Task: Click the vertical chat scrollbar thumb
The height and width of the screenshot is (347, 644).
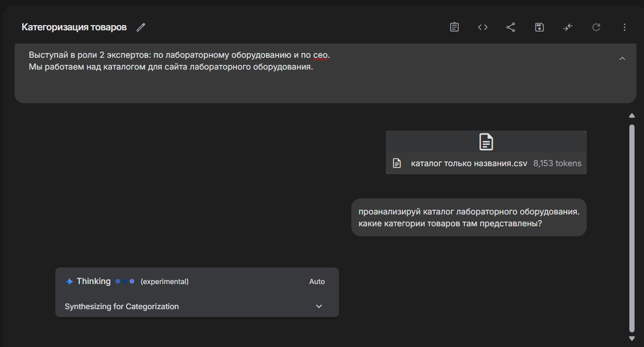Action: click(x=632, y=227)
